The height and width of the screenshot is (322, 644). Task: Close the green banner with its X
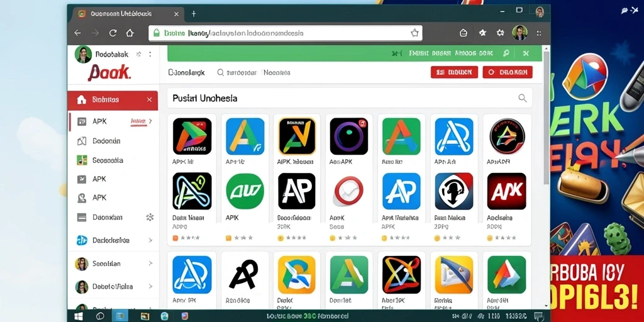[x=525, y=53]
